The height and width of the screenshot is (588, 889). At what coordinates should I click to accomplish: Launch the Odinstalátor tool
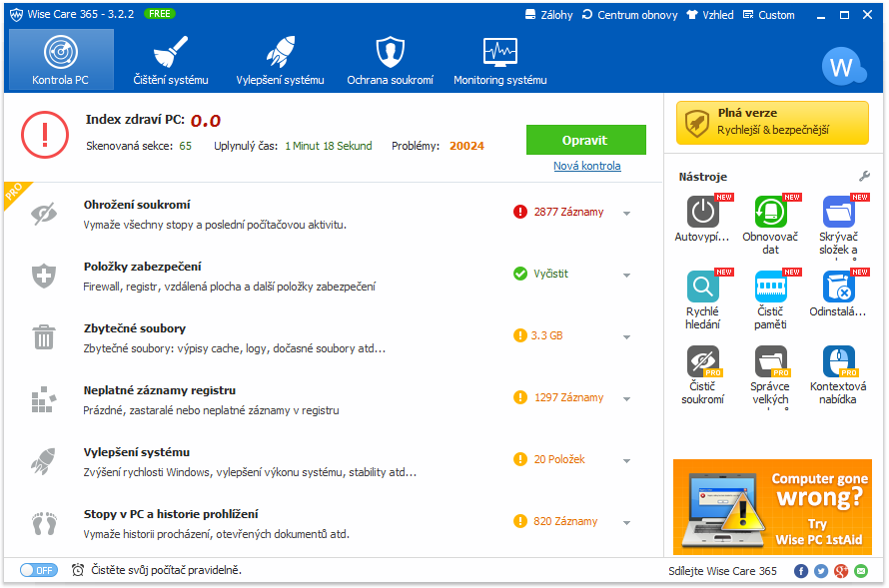tap(838, 287)
